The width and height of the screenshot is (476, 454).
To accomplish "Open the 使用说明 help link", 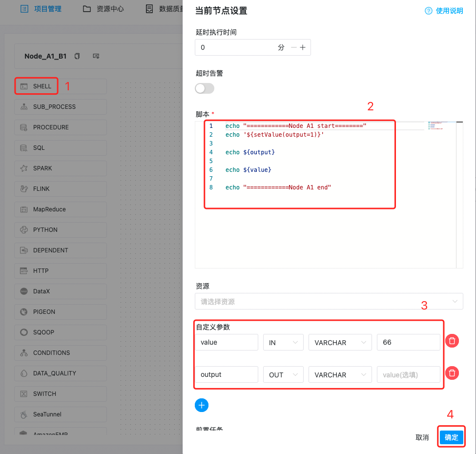I will [x=449, y=11].
